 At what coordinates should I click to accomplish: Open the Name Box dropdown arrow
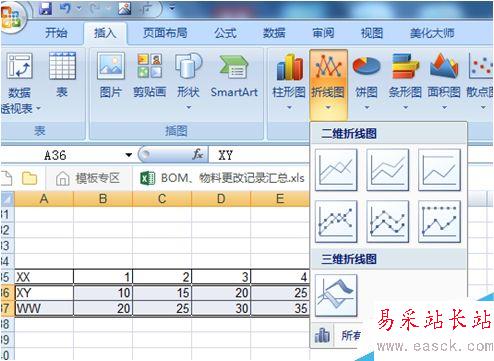129,155
